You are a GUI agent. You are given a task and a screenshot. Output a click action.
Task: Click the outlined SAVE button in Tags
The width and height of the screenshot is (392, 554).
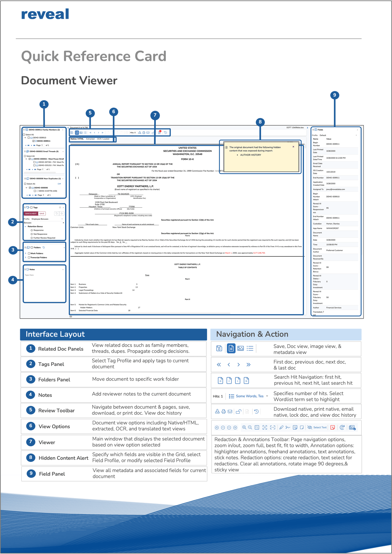(42, 213)
